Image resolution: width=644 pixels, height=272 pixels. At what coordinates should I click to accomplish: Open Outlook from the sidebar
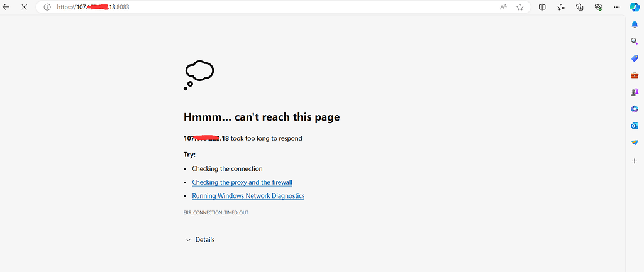(635, 126)
